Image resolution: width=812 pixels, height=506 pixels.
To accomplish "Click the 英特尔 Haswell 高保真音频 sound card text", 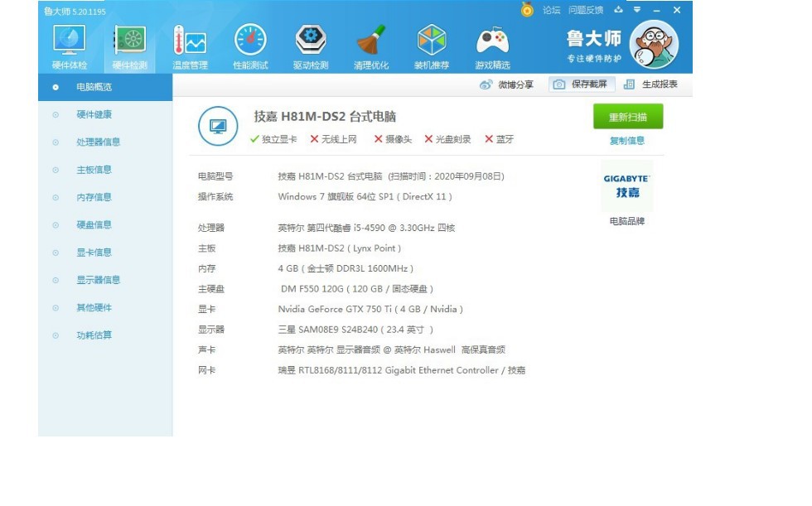I will 391,349.
